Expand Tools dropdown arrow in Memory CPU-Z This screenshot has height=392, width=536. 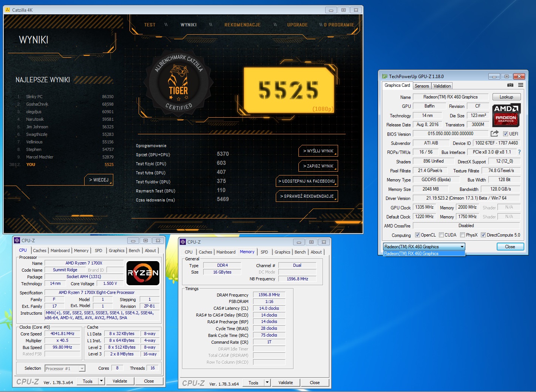click(267, 383)
